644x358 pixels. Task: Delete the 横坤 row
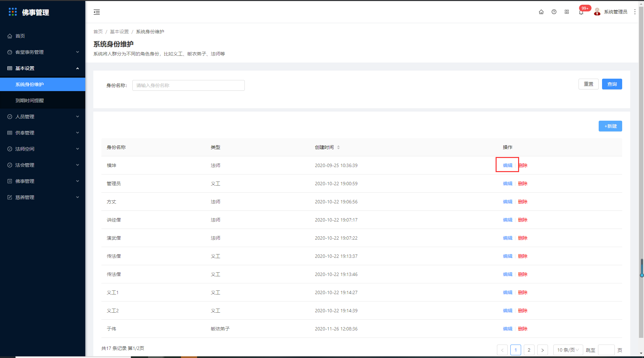tap(523, 165)
